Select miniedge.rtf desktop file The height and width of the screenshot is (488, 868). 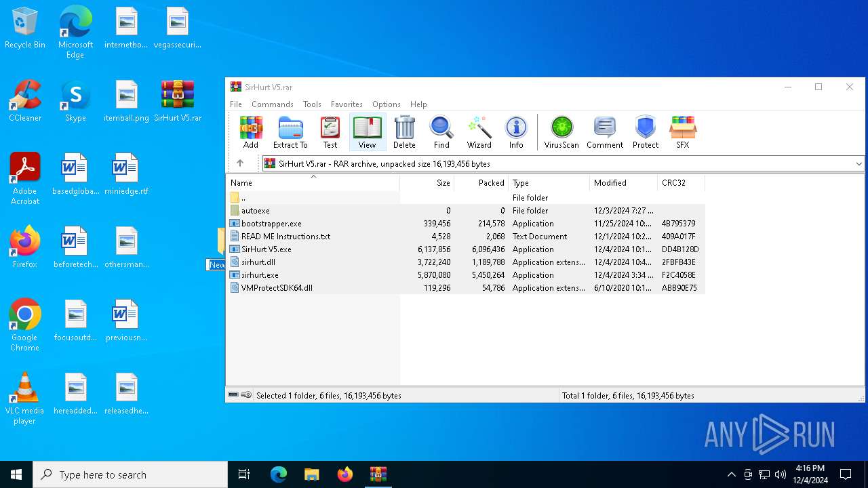tap(126, 174)
